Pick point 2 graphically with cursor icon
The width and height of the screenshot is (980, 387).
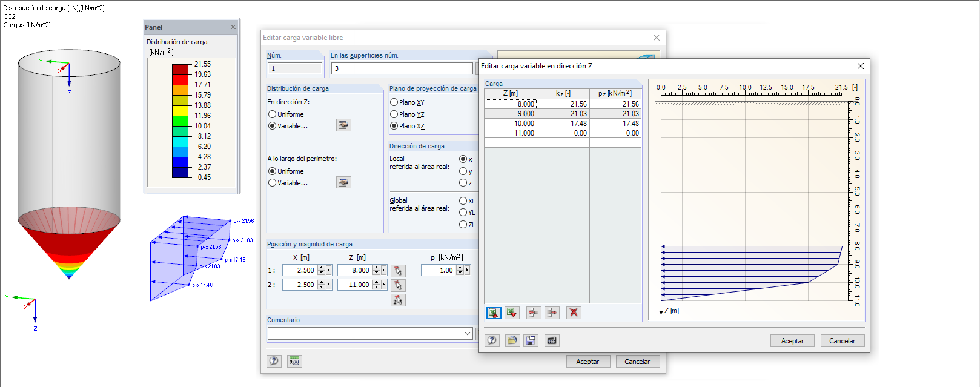398,285
